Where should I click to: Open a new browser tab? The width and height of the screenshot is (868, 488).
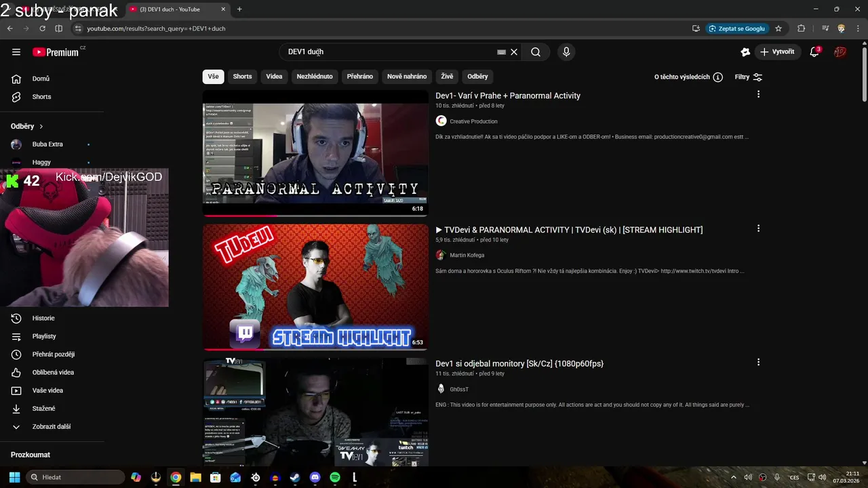[x=239, y=9]
